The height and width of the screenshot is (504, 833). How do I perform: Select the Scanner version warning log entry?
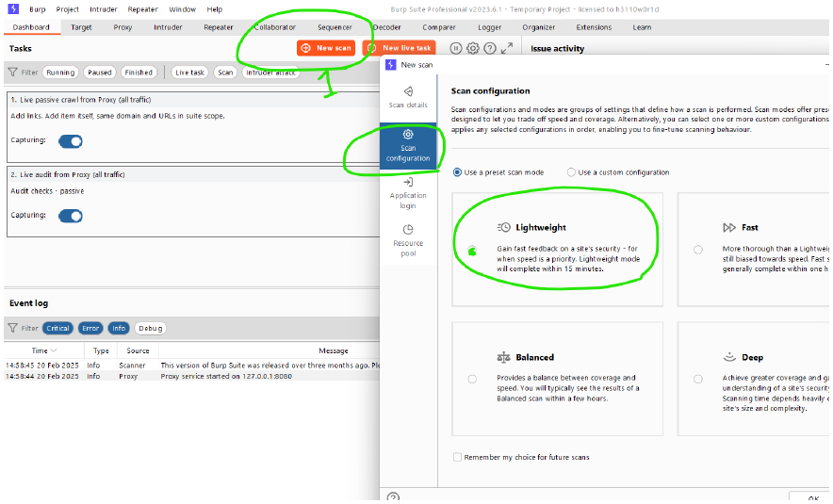192,366
